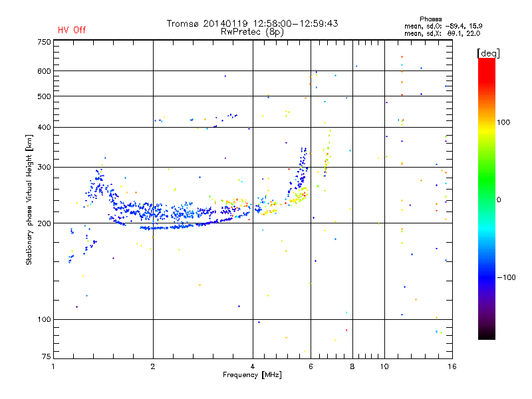Click the 'Phases' heading in the statistics block
This screenshot has height=399, width=532.
coord(430,19)
